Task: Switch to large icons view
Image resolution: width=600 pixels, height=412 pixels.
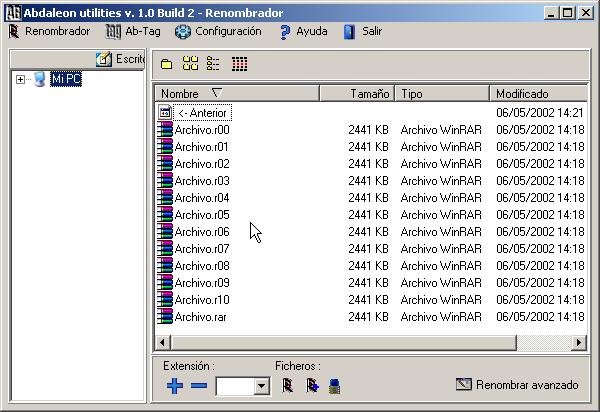Action: point(190,64)
